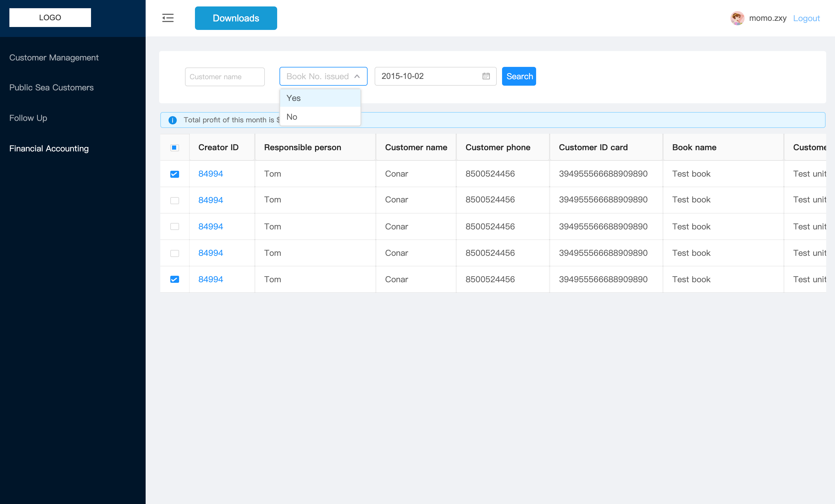Open the Follow Up menu item
Image resolution: width=835 pixels, height=504 pixels.
point(28,118)
